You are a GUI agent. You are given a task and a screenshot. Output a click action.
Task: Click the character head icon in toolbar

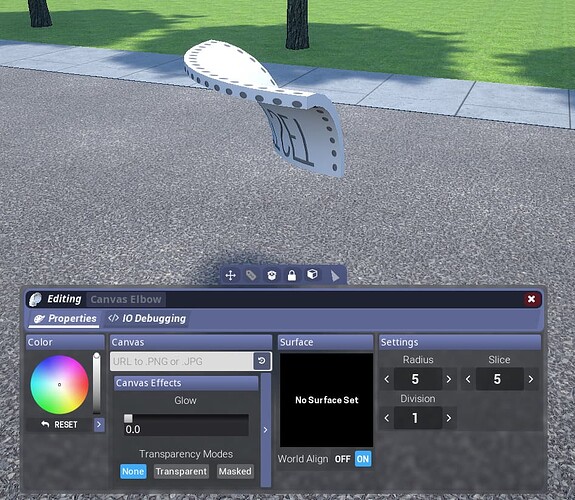coord(271,275)
